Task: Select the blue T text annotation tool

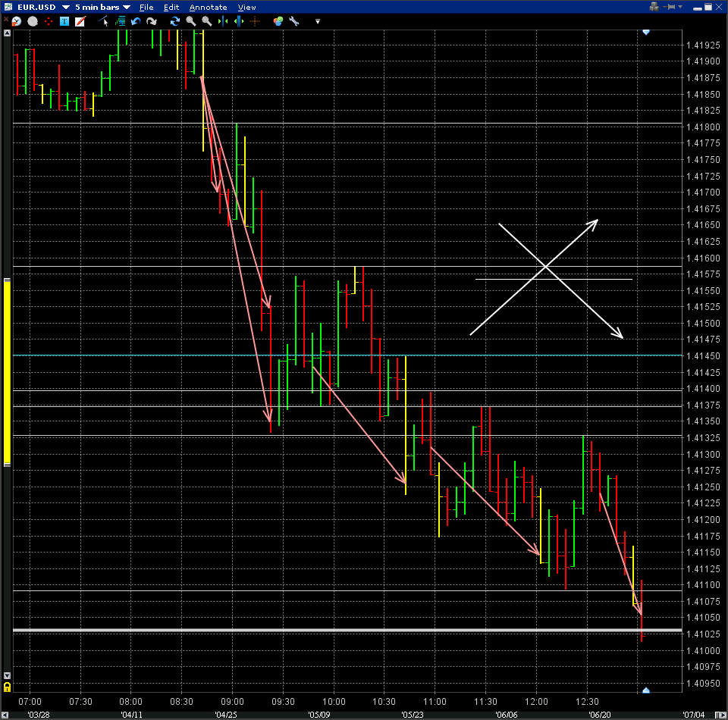Action: [64, 21]
